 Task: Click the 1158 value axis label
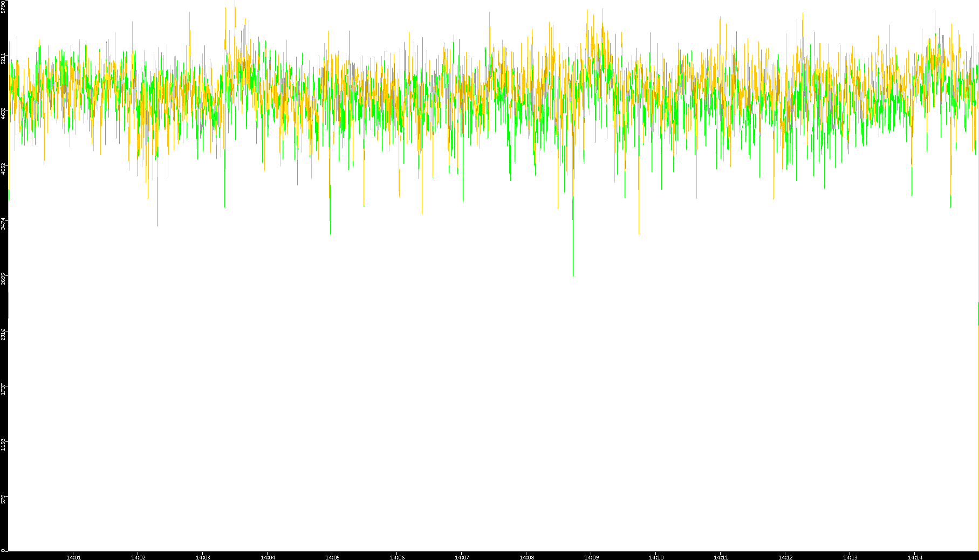[3, 445]
